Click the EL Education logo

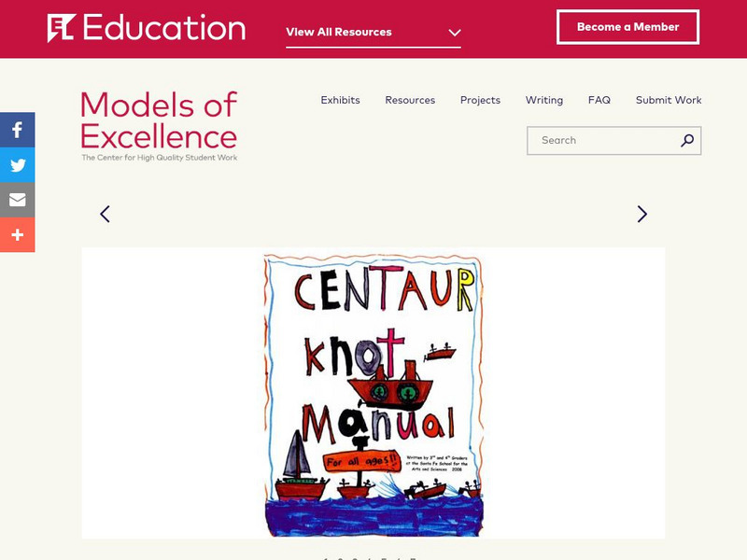coord(146,28)
